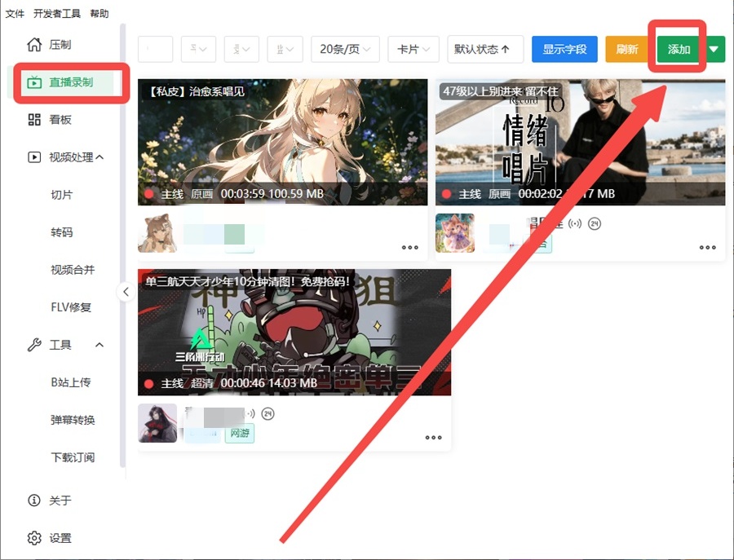
Task: Open the 关于 about page
Action: [x=61, y=500]
